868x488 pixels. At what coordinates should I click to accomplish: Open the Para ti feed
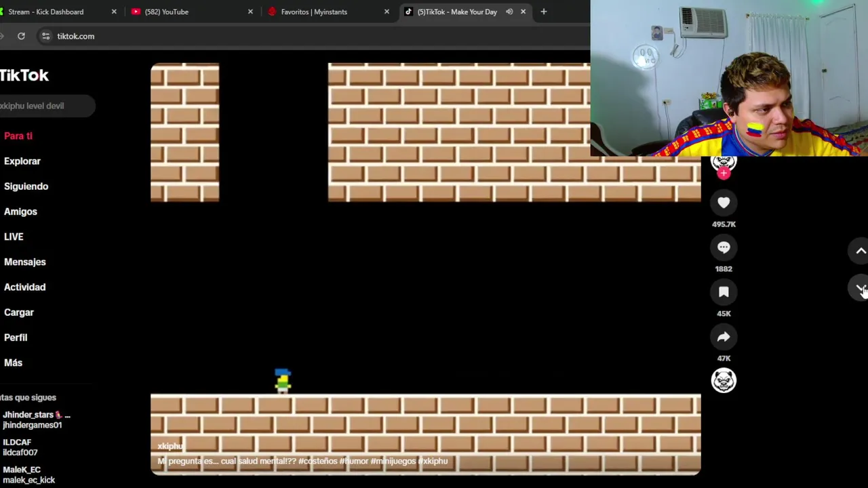[18, 136]
